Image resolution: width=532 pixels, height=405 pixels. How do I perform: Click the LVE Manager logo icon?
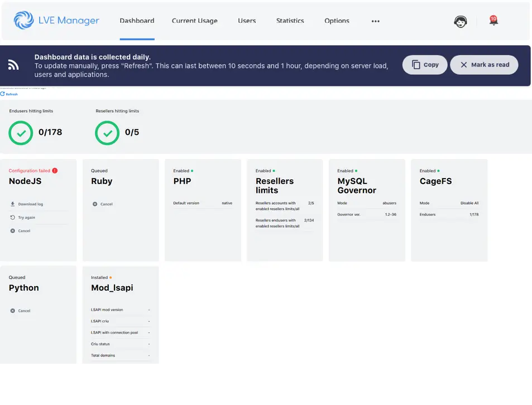pyautogui.click(x=24, y=21)
